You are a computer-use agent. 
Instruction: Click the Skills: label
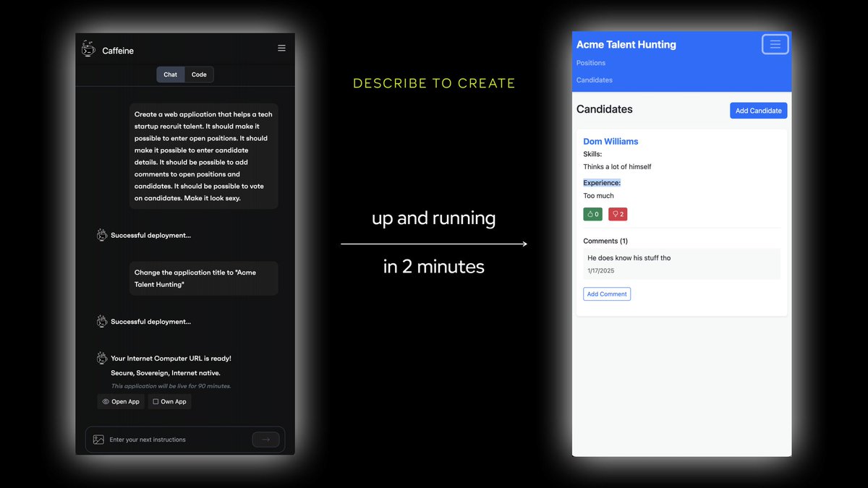click(x=592, y=154)
